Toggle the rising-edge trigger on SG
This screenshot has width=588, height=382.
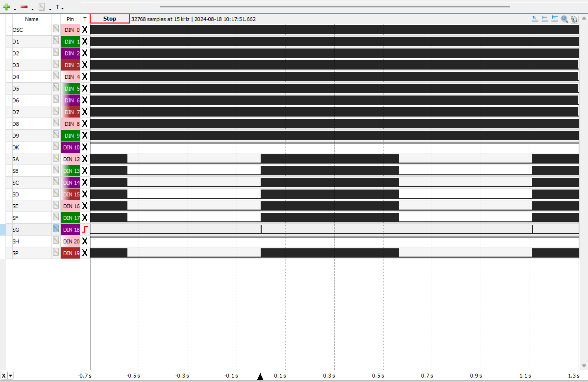pyautogui.click(x=85, y=229)
